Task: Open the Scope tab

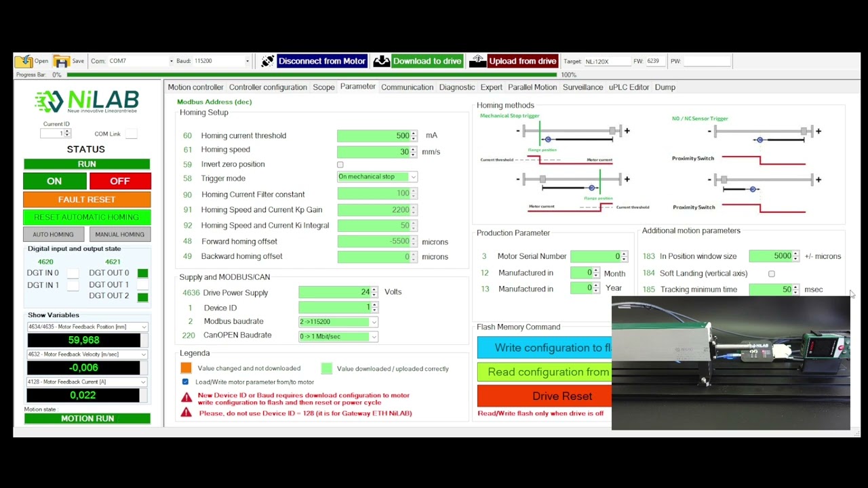Action: [x=323, y=87]
